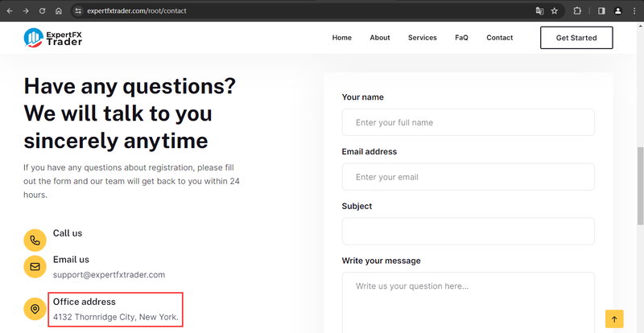
Task: Open the extensions puzzle icon
Action: pos(577,11)
